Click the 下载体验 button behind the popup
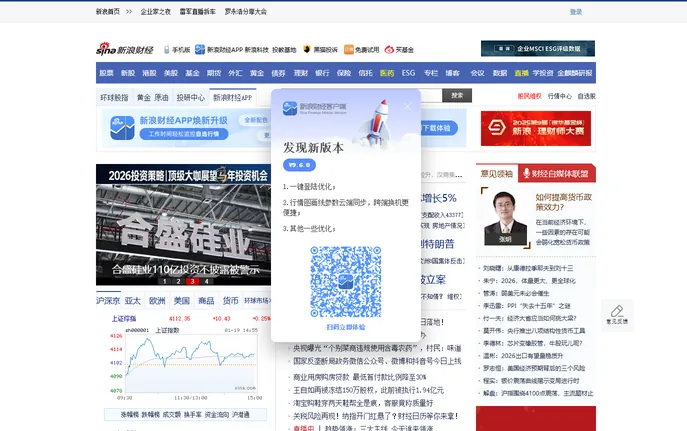 coord(439,128)
